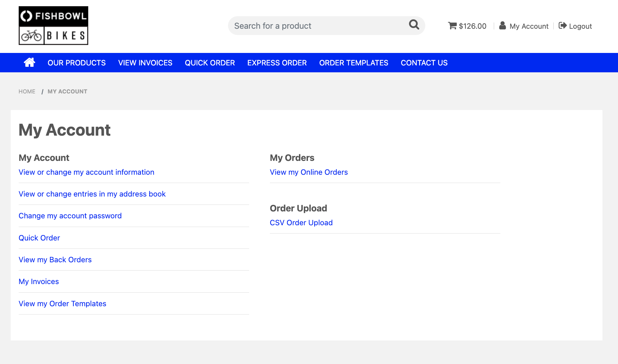
Task: Open QUICK ORDER from the blue bar
Action: tap(210, 63)
